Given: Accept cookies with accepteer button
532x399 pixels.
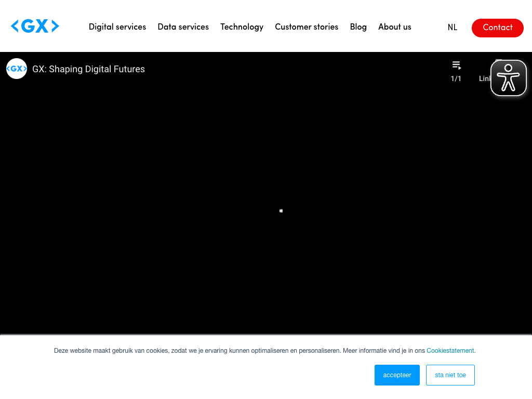Looking at the screenshot, I should (397, 375).
